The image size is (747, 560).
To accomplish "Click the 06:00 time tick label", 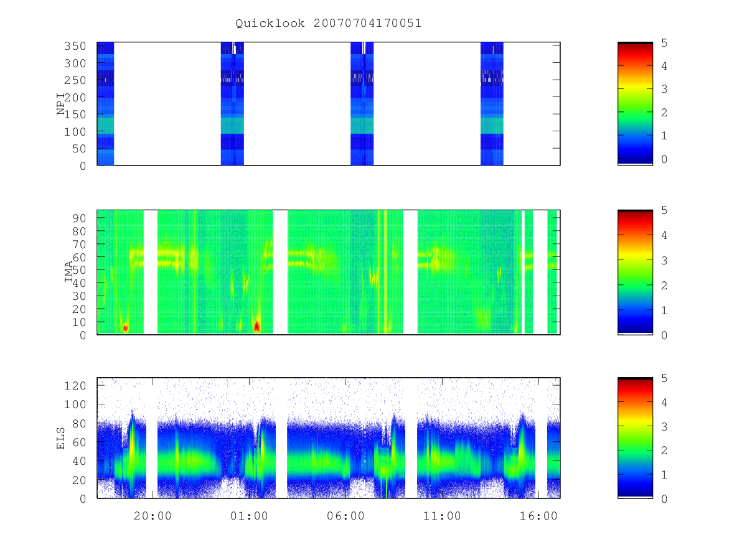I will [345, 516].
